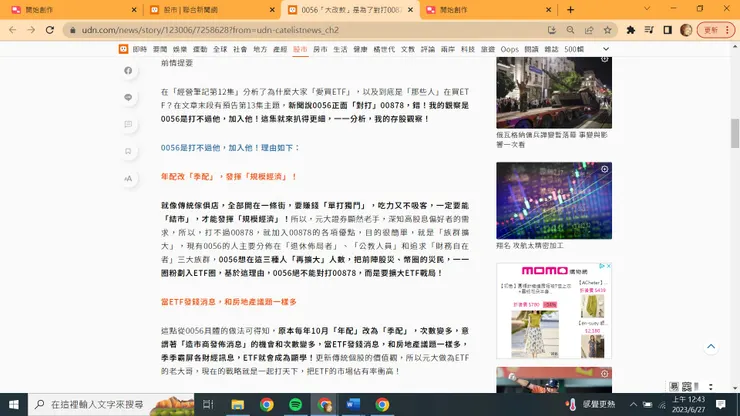The width and height of the screenshot is (740, 416).
Task: Bookmark the article with the sidebar bookmark icon
Action: (128, 151)
